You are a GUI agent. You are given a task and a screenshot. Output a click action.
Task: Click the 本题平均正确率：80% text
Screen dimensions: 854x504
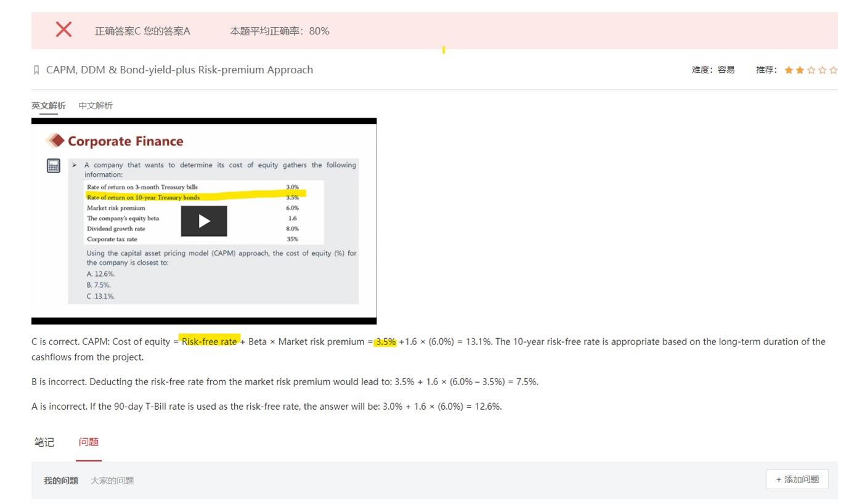280,31
